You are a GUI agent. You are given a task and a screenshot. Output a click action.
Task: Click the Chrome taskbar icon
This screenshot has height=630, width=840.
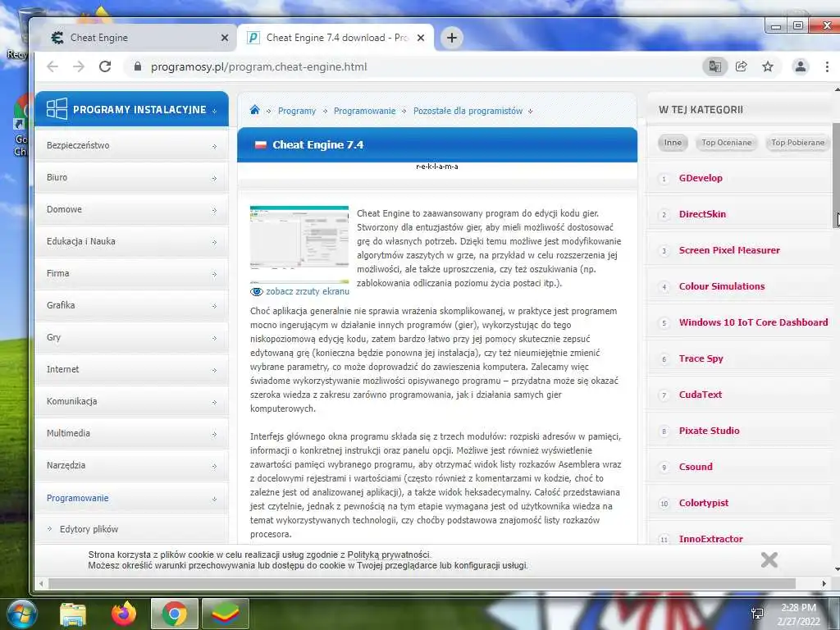(175, 614)
